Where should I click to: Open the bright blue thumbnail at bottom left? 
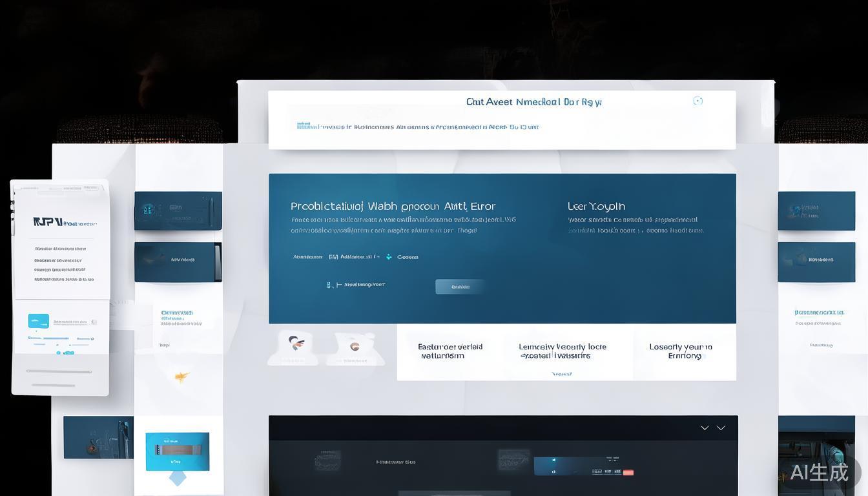pos(177,450)
